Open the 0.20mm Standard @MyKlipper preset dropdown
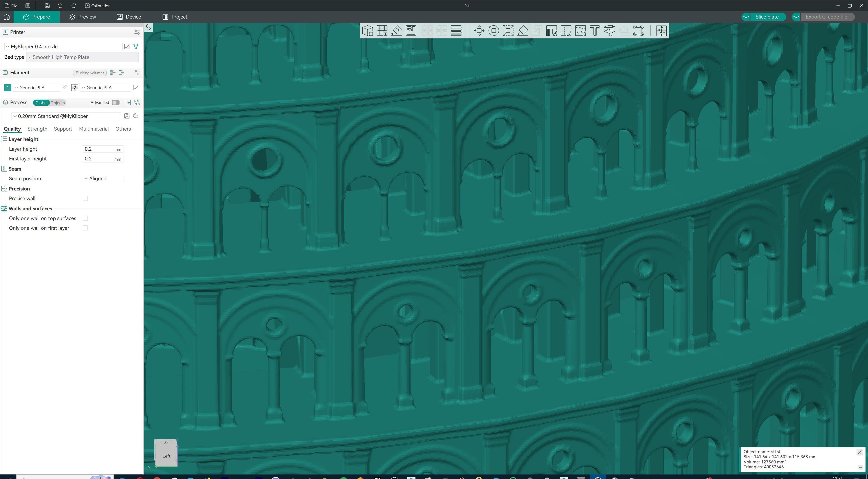 tap(66, 116)
